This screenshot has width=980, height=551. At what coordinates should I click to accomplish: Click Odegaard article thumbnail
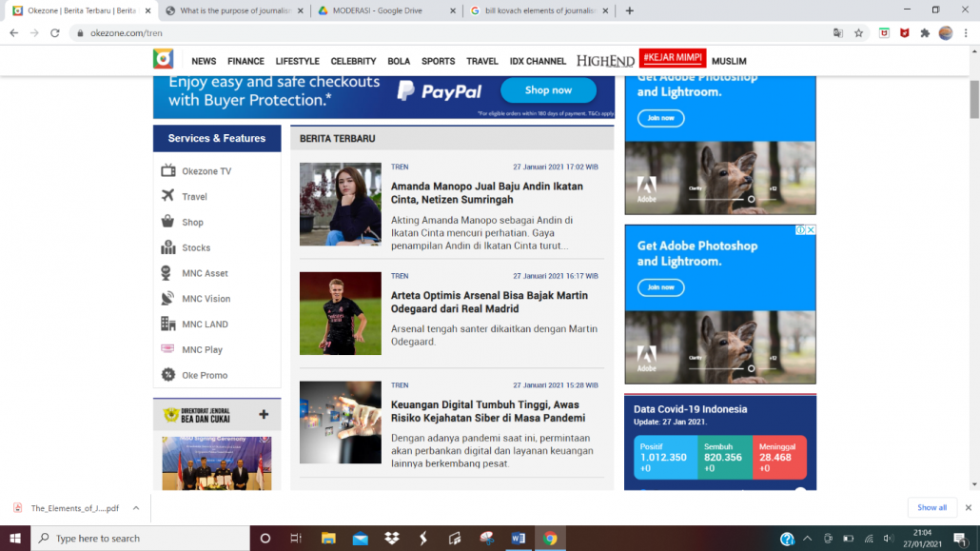click(x=340, y=313)
